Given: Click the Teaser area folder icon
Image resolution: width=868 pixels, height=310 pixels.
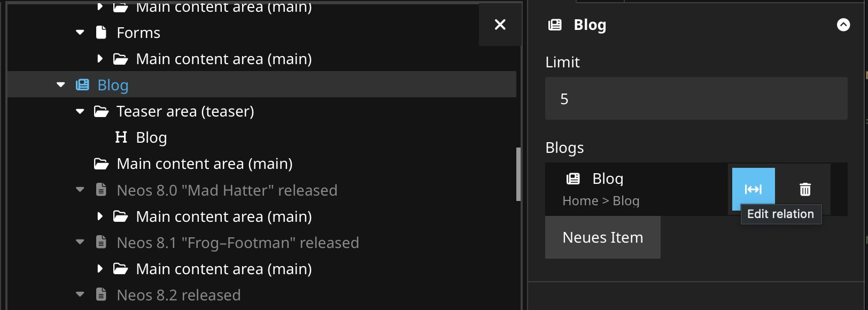Looking at the screenshot, I should click(100, 111).
